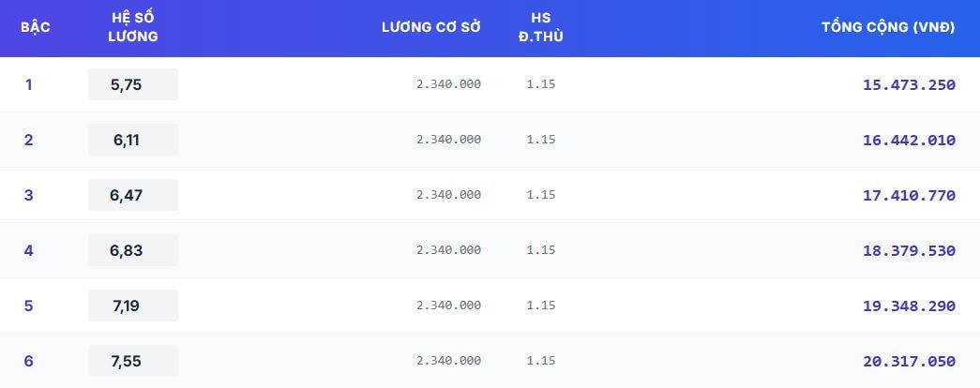The image size is (980, 388).
Task: Select the total 20.317.050 for bậc 6
Action: (909, 361)
